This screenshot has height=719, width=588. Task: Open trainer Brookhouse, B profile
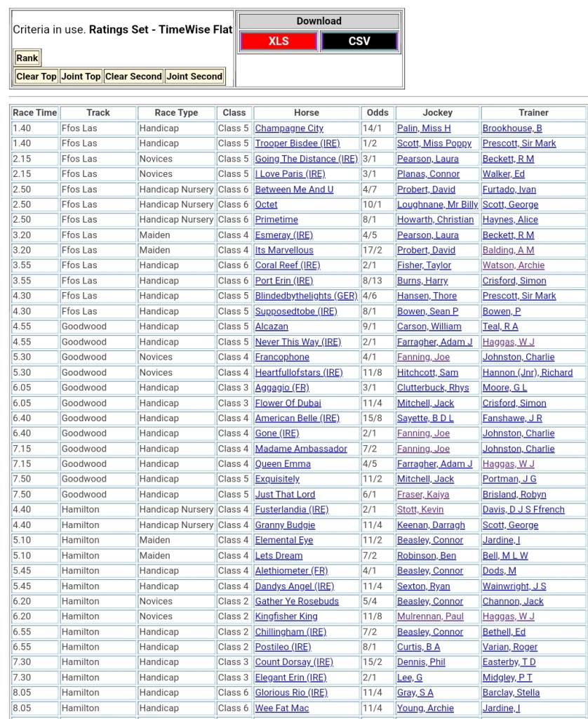512,128
